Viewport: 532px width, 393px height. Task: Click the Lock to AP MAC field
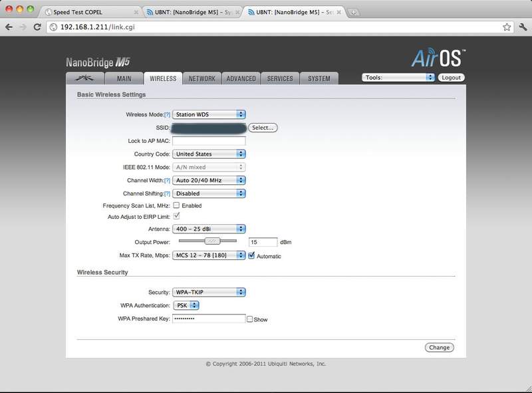pyautogui.click(x=209, y=141)
